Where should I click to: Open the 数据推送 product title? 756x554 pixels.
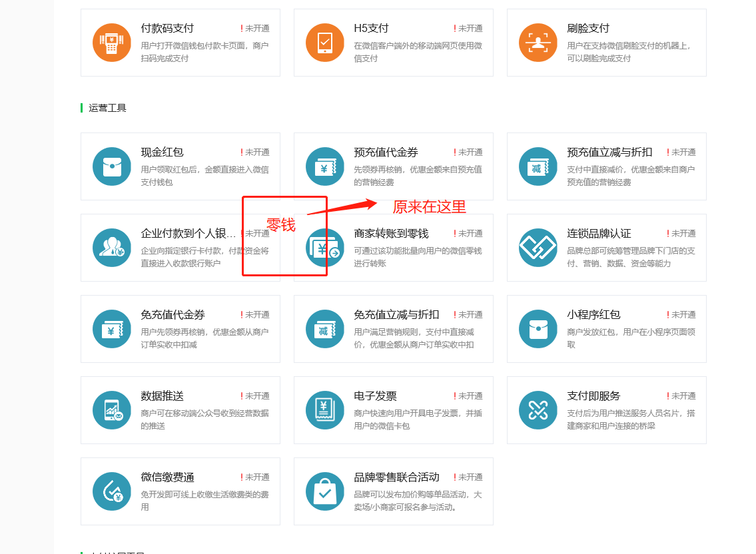point(162,396)
